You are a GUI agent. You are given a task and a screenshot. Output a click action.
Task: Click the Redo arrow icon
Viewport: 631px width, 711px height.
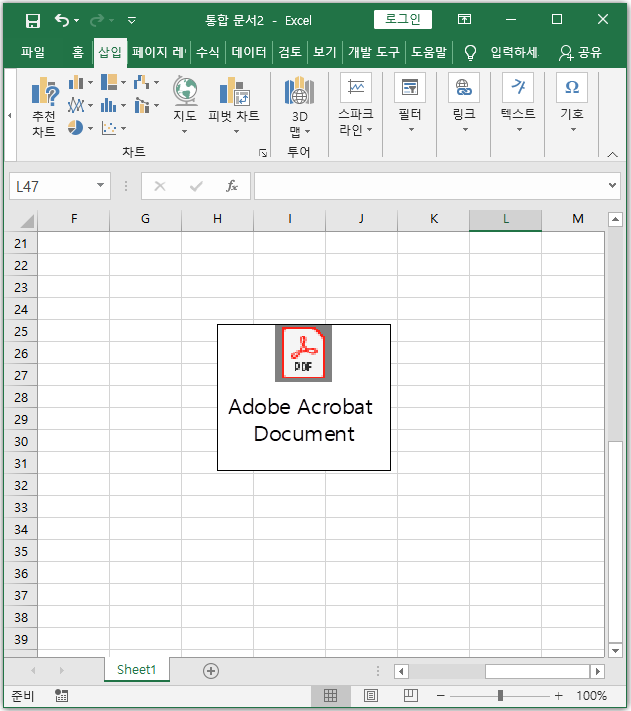(97, 20)
